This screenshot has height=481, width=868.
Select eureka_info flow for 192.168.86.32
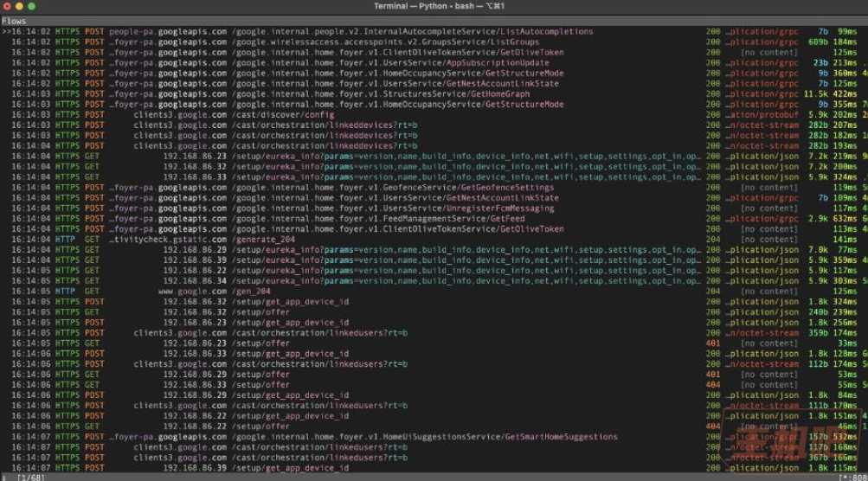tap(434, 167)
